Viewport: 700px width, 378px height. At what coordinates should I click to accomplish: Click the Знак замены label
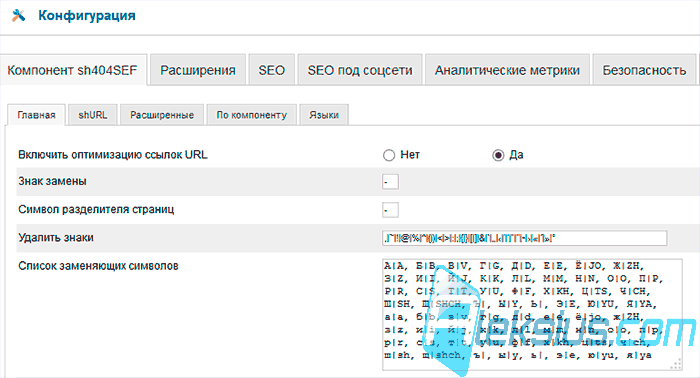click(x=52, y=181)
